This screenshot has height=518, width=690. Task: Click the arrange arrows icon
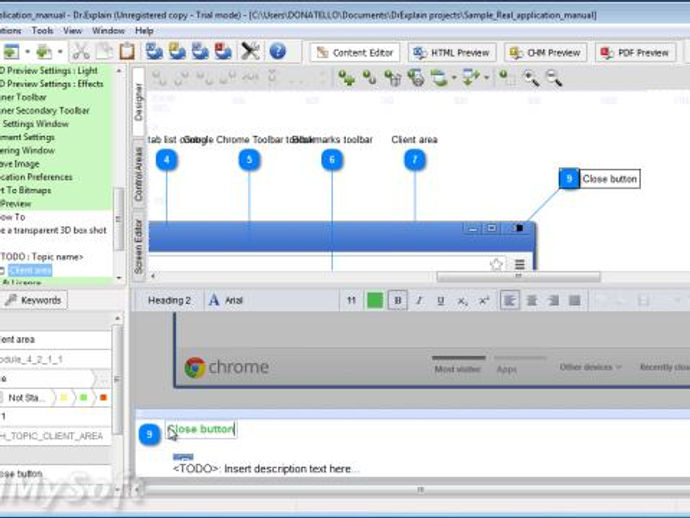point(471,78)
